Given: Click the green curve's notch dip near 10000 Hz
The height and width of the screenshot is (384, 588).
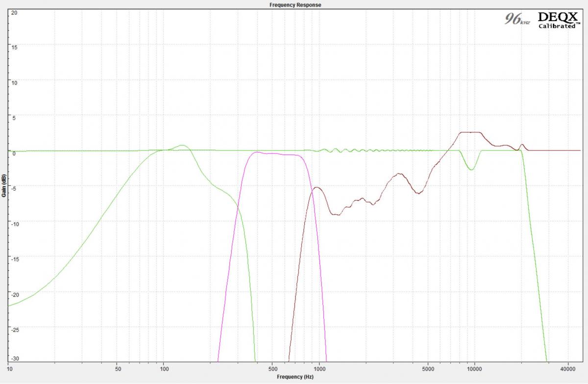Looking at the screenshot, I should [x=470, y=169].
